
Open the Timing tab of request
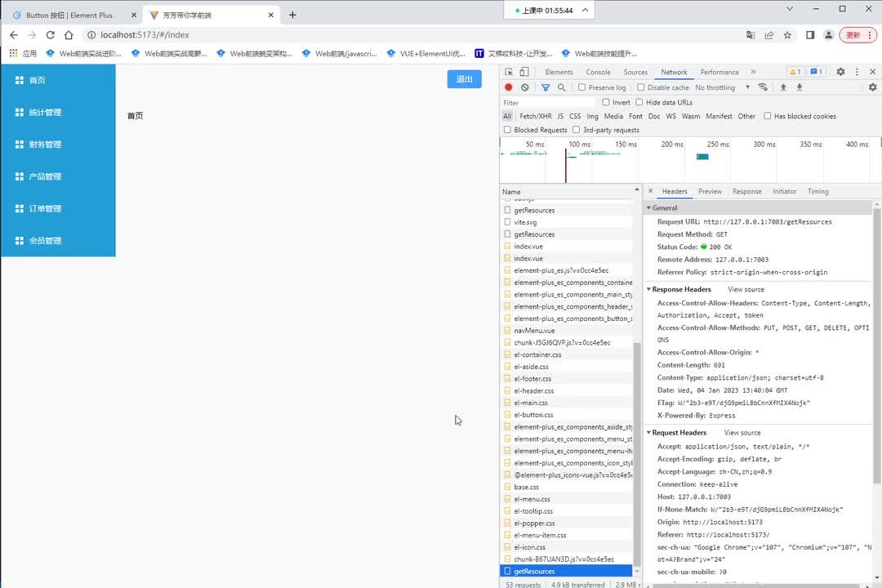click(x=817, y=191)
